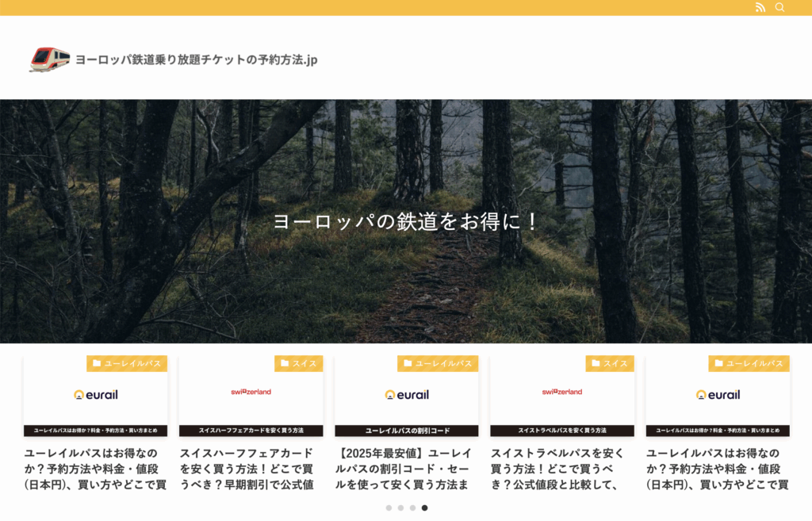Open article 【2025年最安値】ユーレイルパスの割引コード
Image resolution: width=812 pixels, height=521 pixels.
click(x=404, y=469)
